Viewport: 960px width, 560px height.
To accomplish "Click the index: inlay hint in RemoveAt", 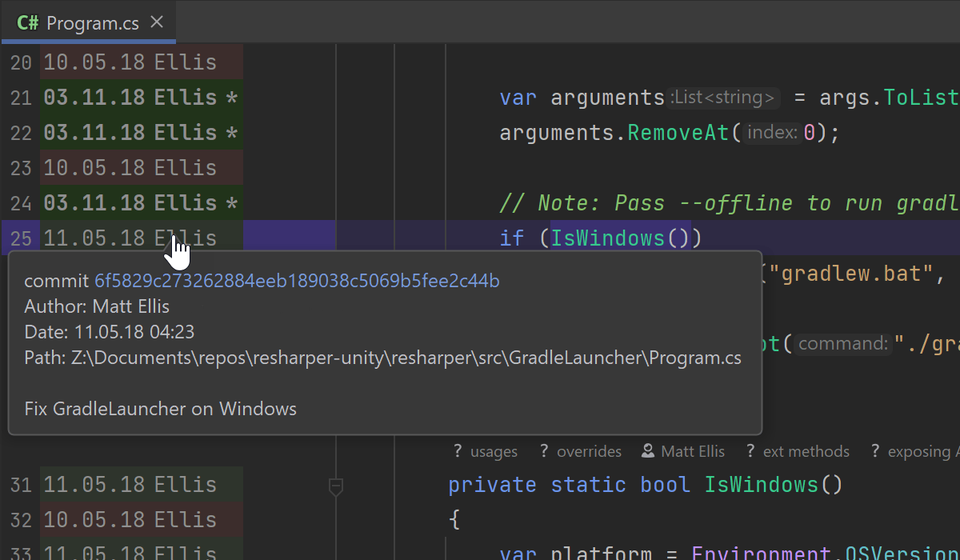I will click(x=772, y=133).
